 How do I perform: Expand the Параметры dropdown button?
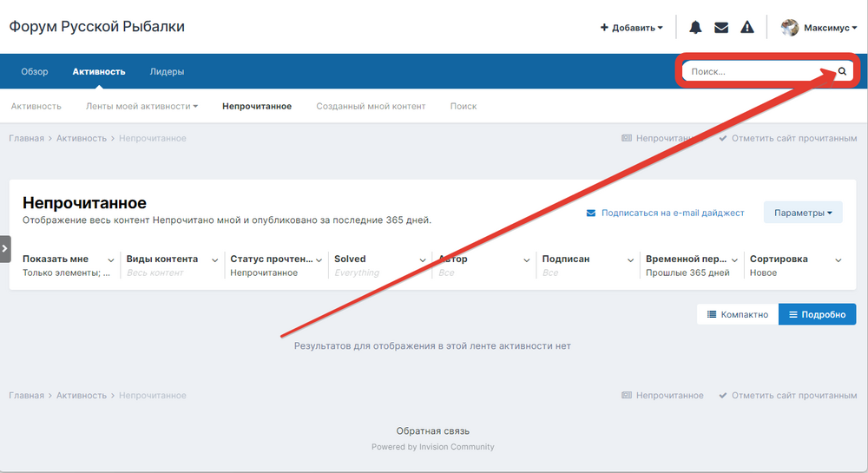coord(803,213)
